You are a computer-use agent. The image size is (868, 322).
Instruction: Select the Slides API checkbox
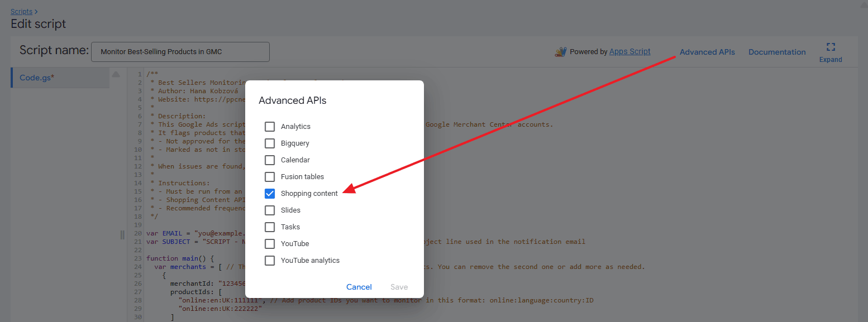[x=270, y=210]
